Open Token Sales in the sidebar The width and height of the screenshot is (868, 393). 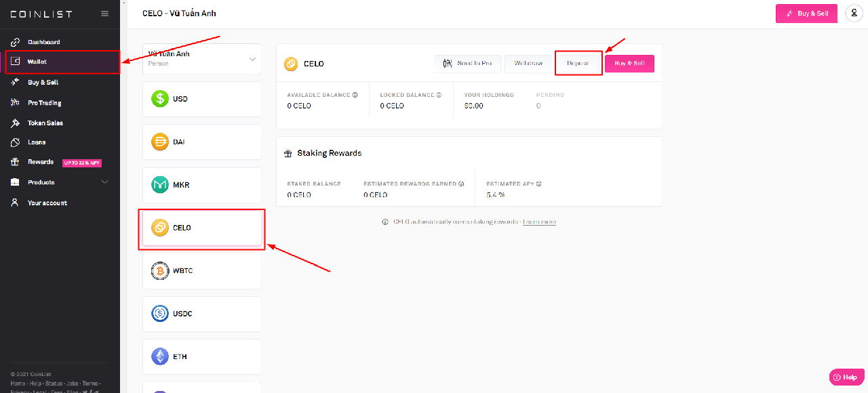click(x=44, y=123)
